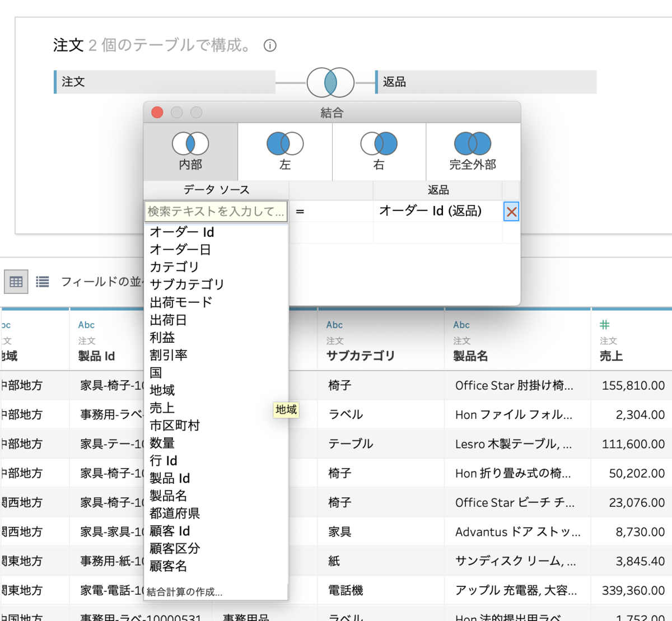Open the info icon beside 注文 title
The image size is (672, 621).
click(x=270, y=46)
